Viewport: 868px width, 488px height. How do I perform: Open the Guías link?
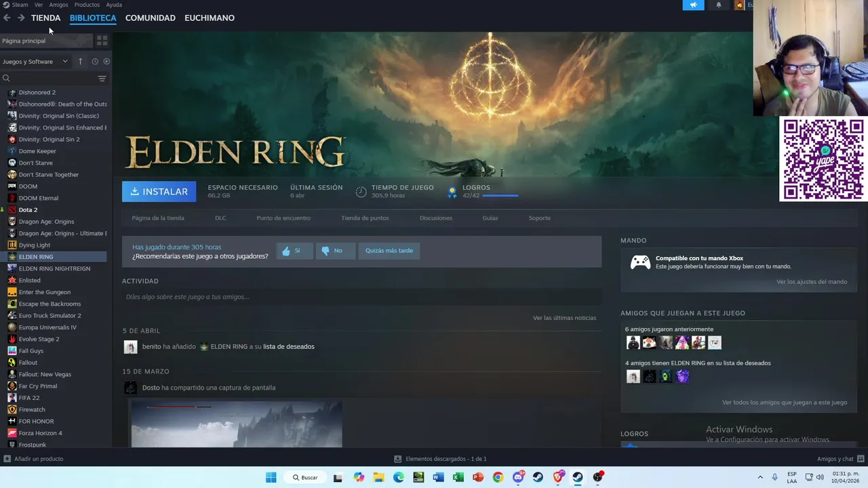point(490,218)
